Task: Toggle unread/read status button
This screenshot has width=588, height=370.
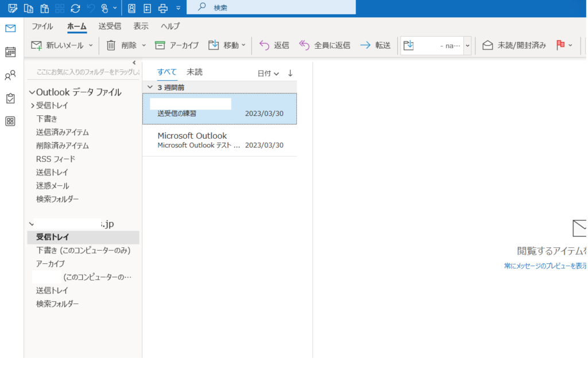Action: [514, 45]
